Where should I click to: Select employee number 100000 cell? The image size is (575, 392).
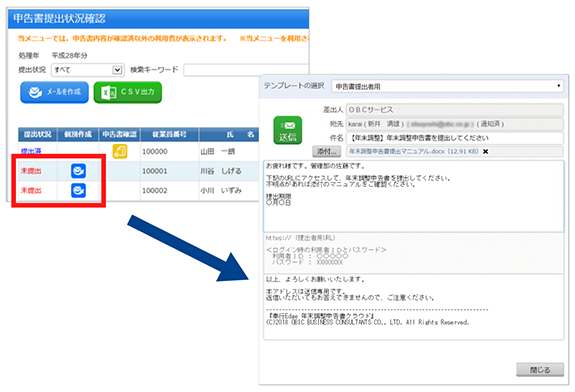click(x=155, y=151)
